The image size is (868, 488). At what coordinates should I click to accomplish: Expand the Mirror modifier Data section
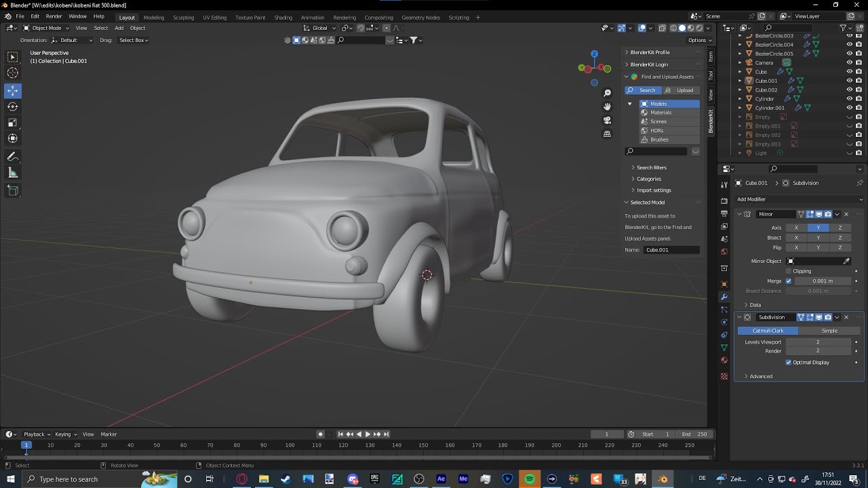(x=755, y=305)
